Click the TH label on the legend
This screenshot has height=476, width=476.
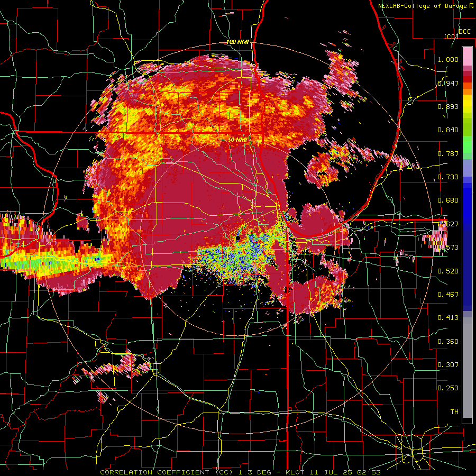[x=454, y=411]
